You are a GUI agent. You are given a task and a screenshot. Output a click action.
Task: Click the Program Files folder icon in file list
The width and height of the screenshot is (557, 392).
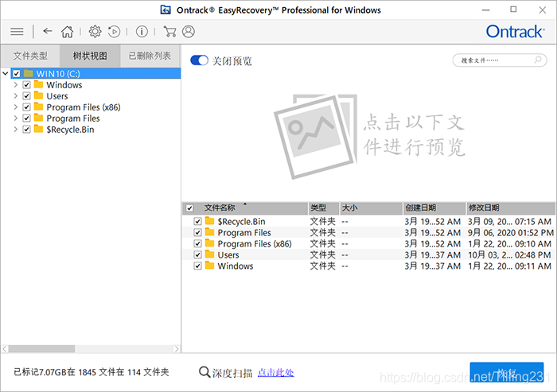(209, 232)
